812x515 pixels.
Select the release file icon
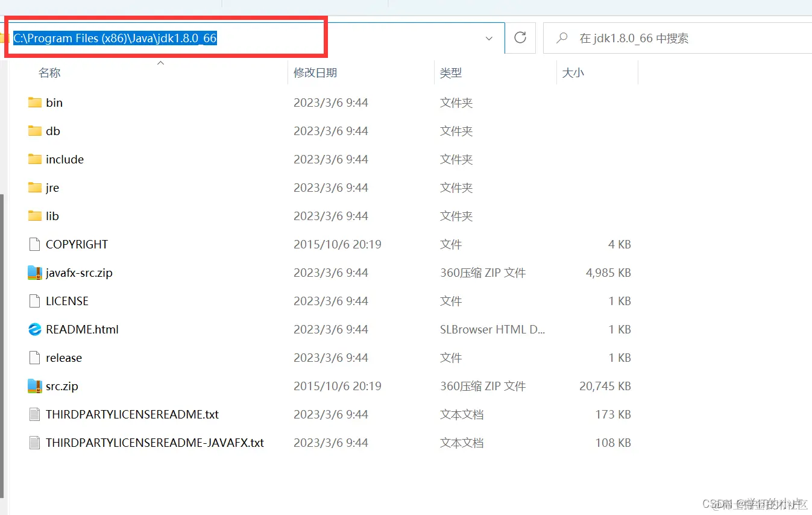pyautogui.click(x=35, y=358)
